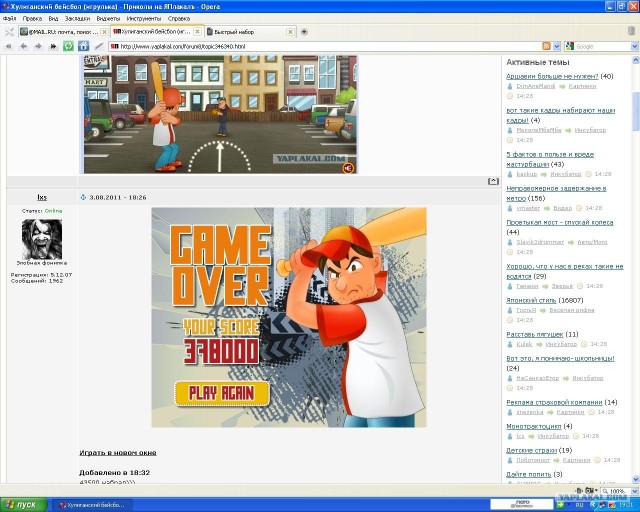
Task: Open topic Детские страхи
Action: tap(531, 450)
